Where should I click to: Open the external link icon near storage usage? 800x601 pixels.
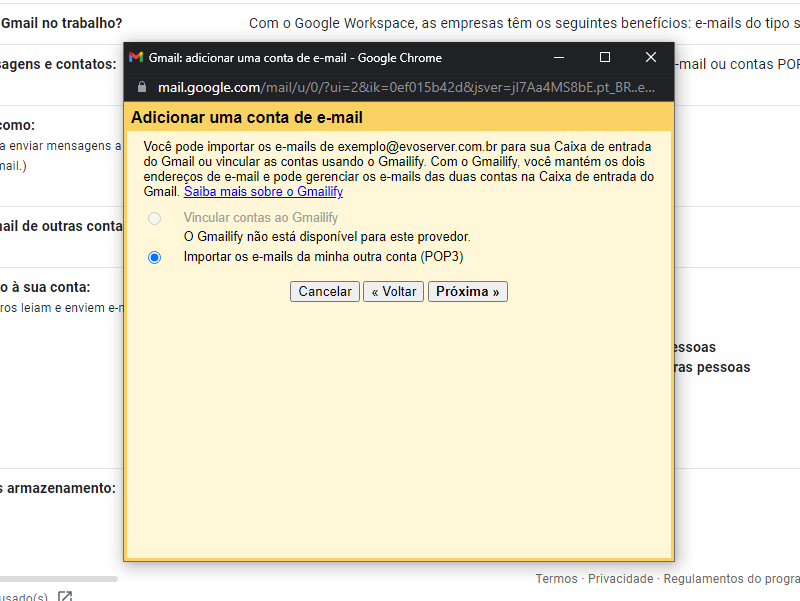pos(65,596)
